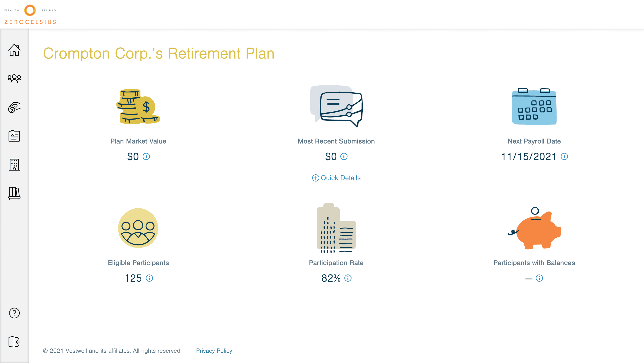Open the Home sidebar icon
644x363 pixels.
tap(14, 50)
